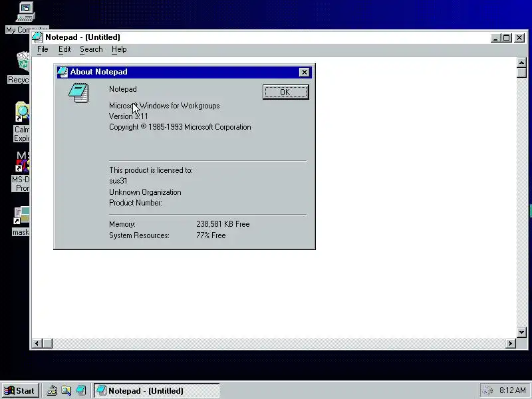
Task: Click the 'sus31' licensed user name
Action: click(x=118, y=181)
